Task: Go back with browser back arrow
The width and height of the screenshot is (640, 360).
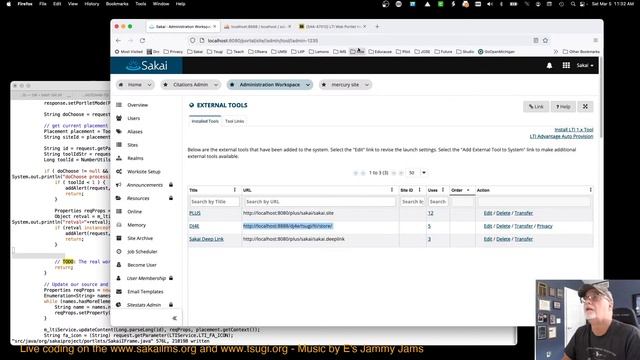Action: [118, 40]
